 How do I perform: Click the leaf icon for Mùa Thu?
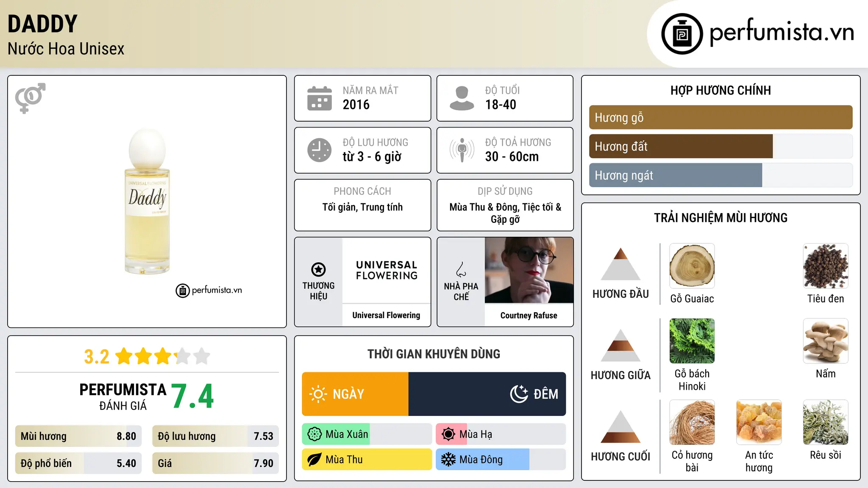[314, 460]
